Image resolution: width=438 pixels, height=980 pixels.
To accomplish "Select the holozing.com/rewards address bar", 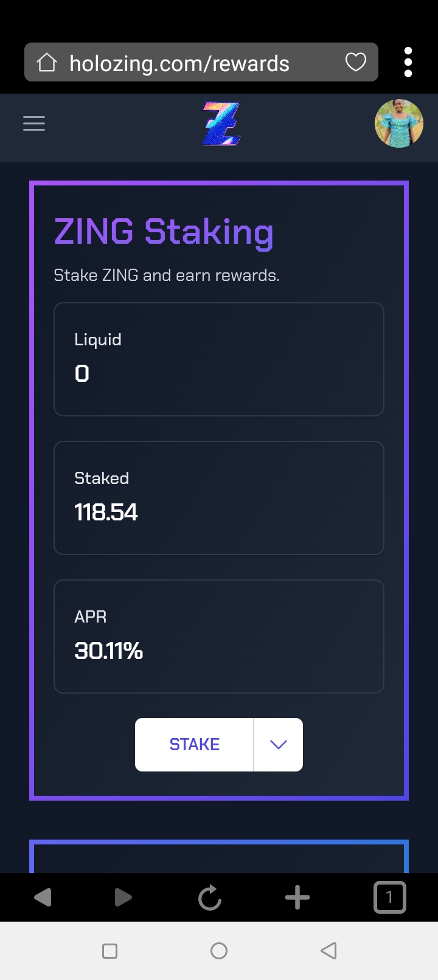I will 201,62.
